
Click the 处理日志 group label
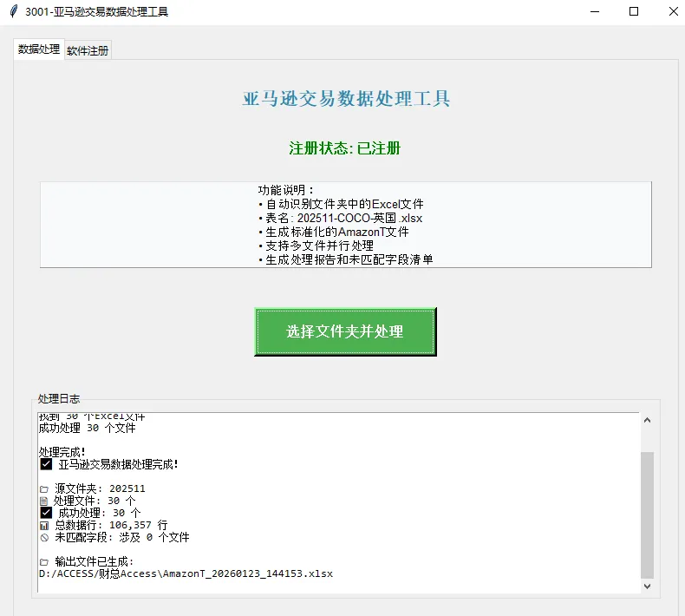[59, 399]
